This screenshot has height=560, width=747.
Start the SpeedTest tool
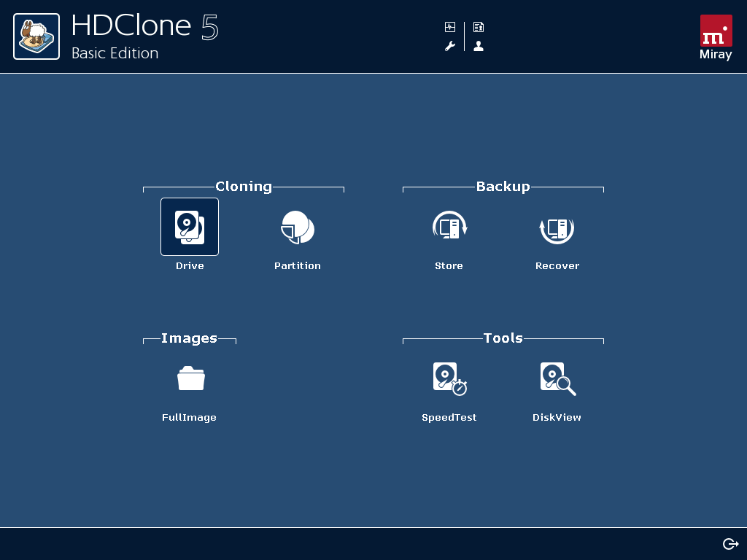click(449, 379)
